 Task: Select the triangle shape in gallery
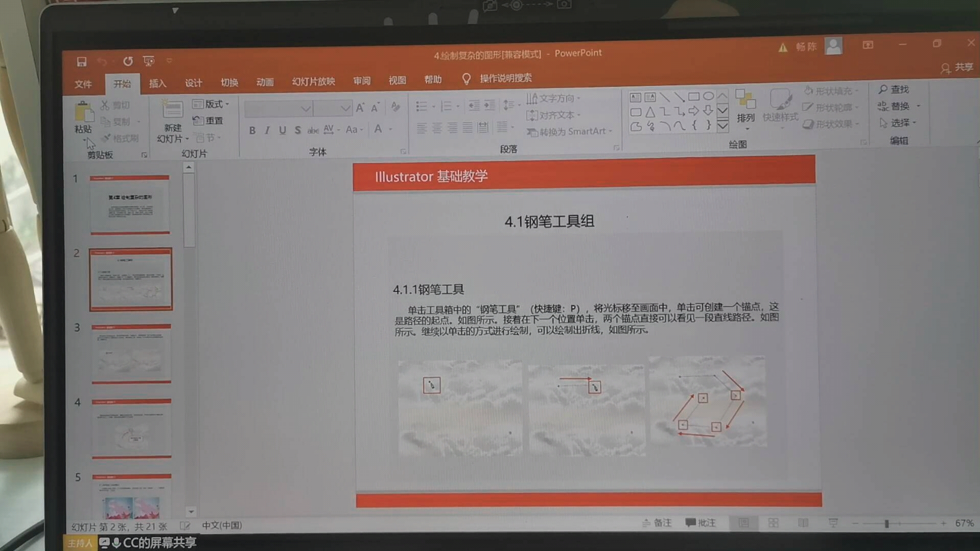[650, 112]
